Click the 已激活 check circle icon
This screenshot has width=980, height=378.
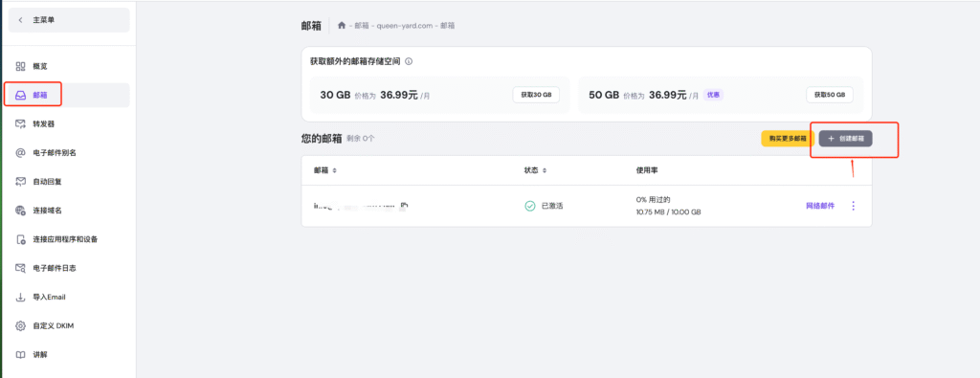pyautogui.click(x=530, y=206)
